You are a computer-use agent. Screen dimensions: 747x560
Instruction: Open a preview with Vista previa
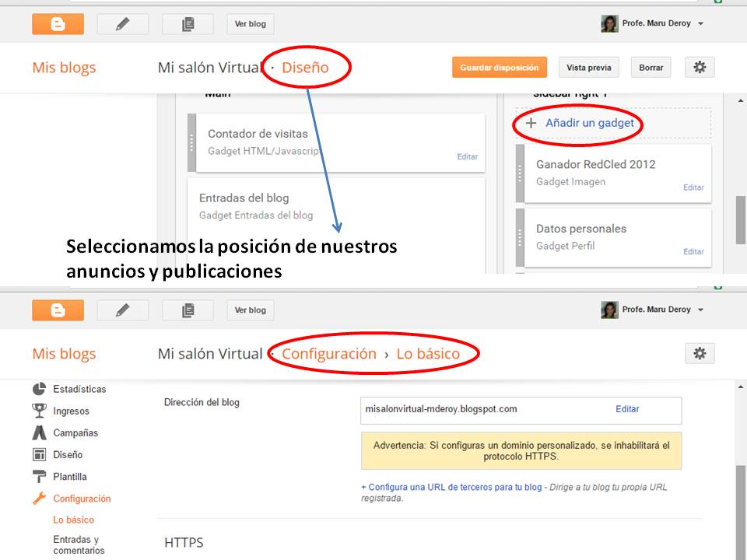[x=589, y=67]
